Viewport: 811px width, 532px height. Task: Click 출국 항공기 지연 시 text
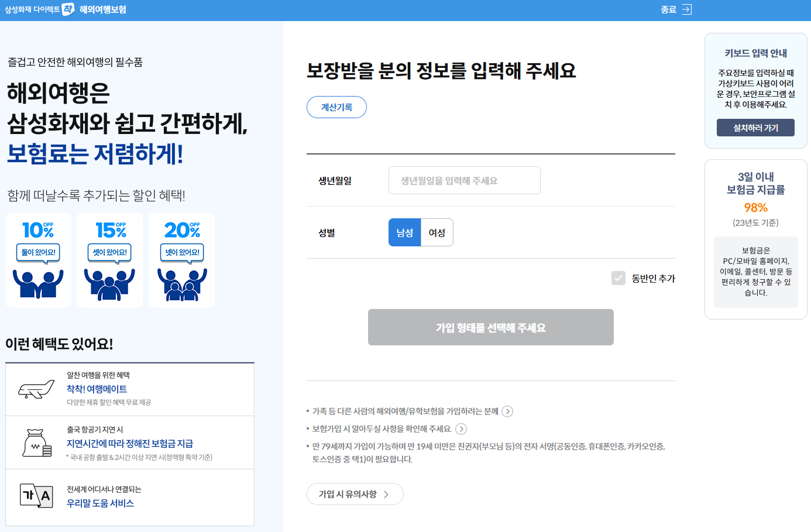(x=95, y=430)
